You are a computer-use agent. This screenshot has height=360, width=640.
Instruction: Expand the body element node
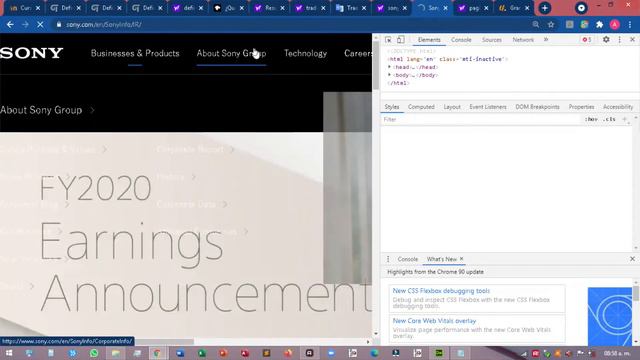(x=389, y=75)
